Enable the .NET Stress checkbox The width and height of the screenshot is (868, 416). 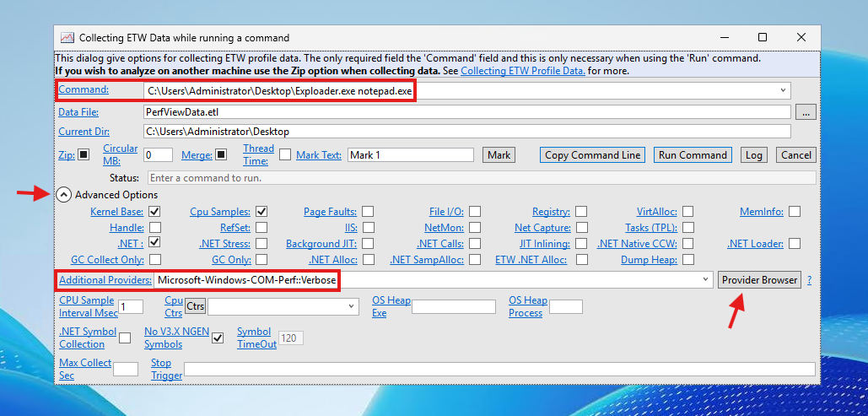(x=261, y=244)
